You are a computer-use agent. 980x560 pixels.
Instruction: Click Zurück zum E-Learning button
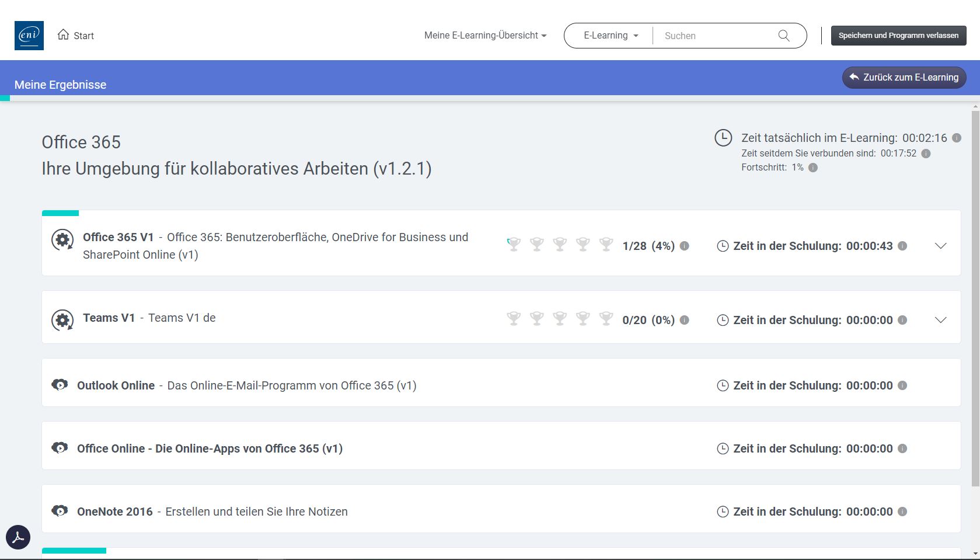pos(904,77)
